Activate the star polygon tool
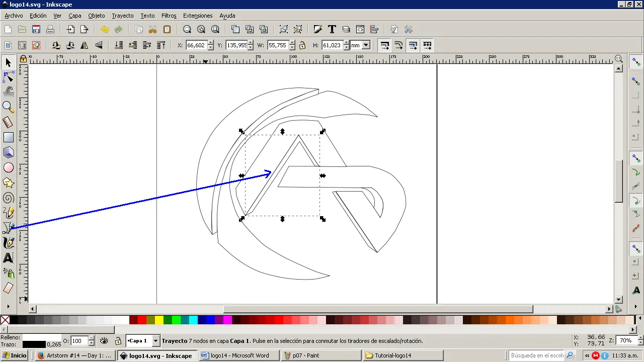This screenshot has width=644, height=362. pyautogui.click(x=9, y=183)
